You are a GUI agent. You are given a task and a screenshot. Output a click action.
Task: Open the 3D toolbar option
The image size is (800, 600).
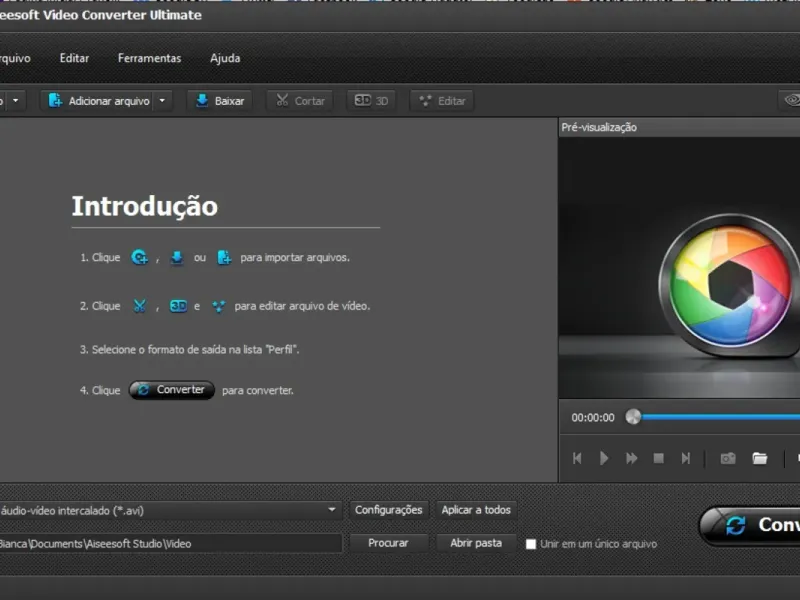pos(371,101)
